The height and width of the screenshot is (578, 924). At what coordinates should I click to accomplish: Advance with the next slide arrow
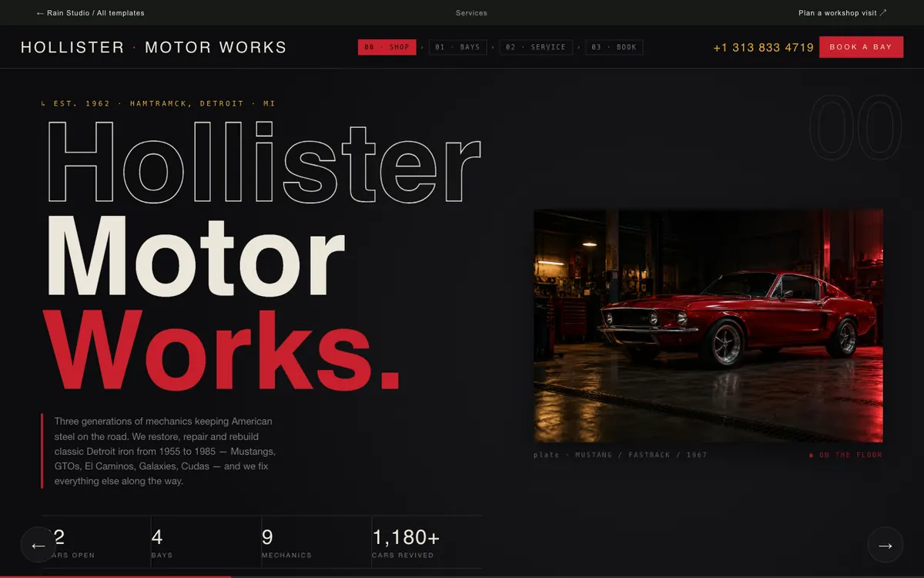pyautogui.click(x=885, y=545)
